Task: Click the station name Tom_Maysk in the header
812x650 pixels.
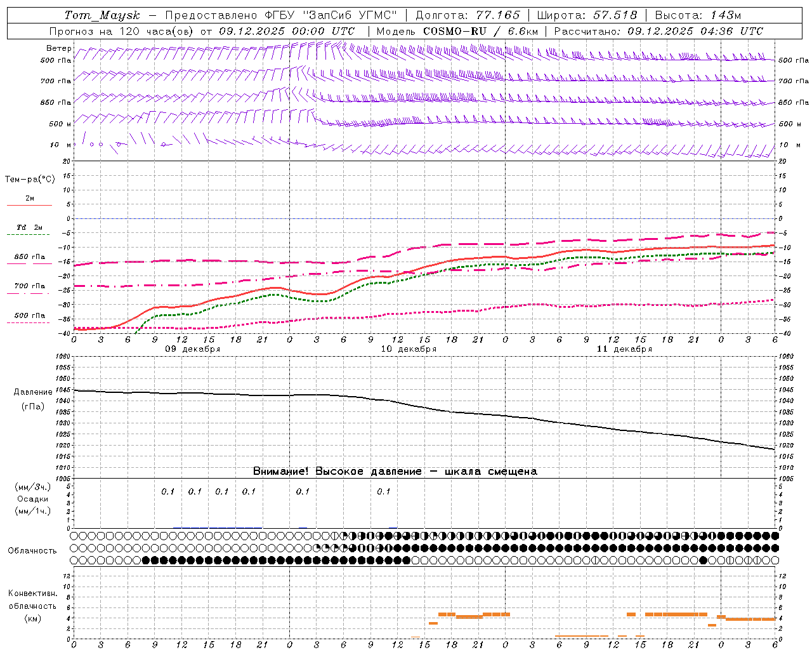Action: click(x=102, y=15)
